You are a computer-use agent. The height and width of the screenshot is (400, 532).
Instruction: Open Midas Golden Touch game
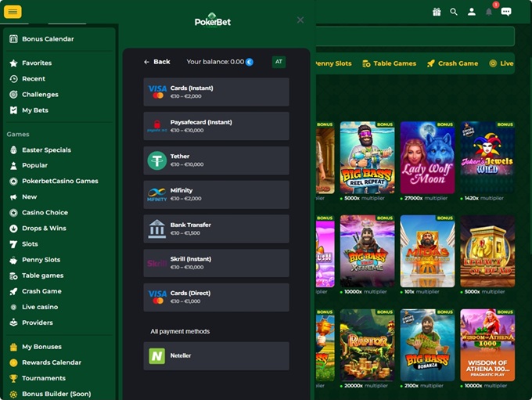[x=427, y=251]
